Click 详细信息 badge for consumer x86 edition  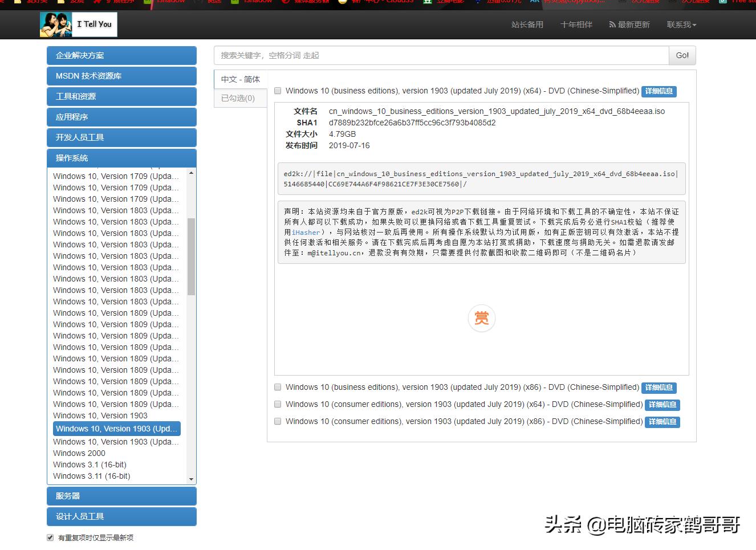tap(662, 422)
